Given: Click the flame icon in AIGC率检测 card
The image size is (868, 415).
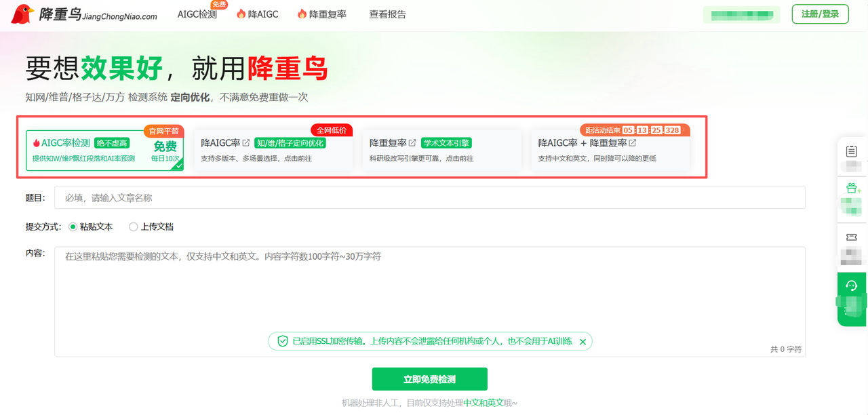Looking at the screenshot, I should click(x=37, y=143).
